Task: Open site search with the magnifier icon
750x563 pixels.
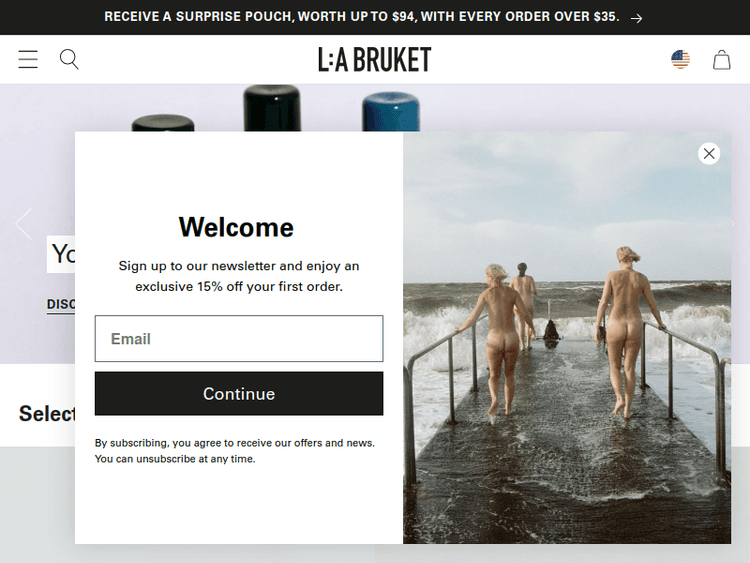Action: 69,59
